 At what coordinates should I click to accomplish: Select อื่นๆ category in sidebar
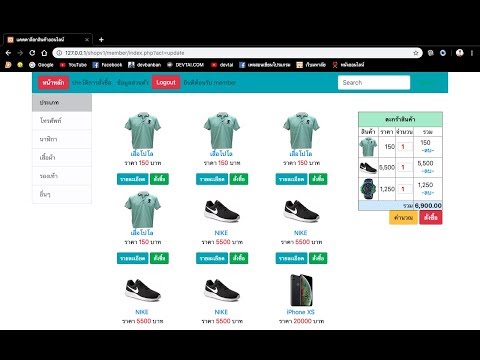[x=62, y=194]
